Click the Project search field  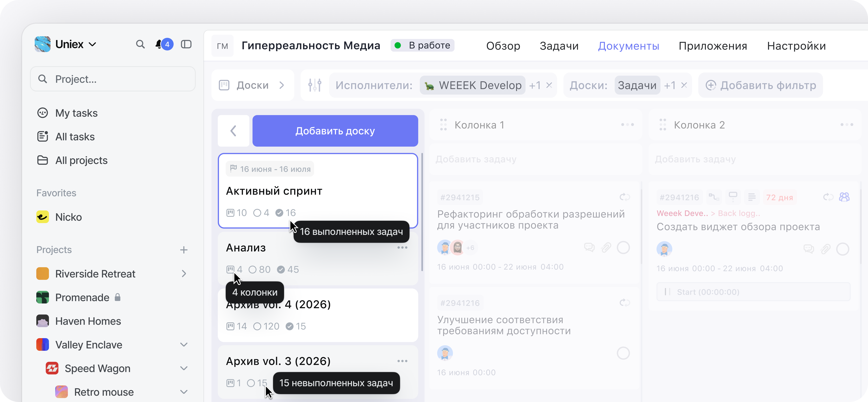tap(112, 79)
